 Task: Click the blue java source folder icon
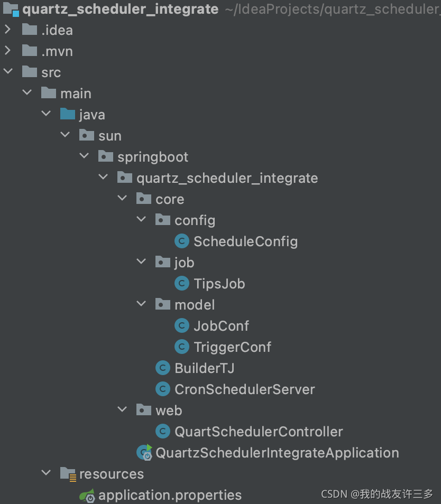click(x=68, y=114)
